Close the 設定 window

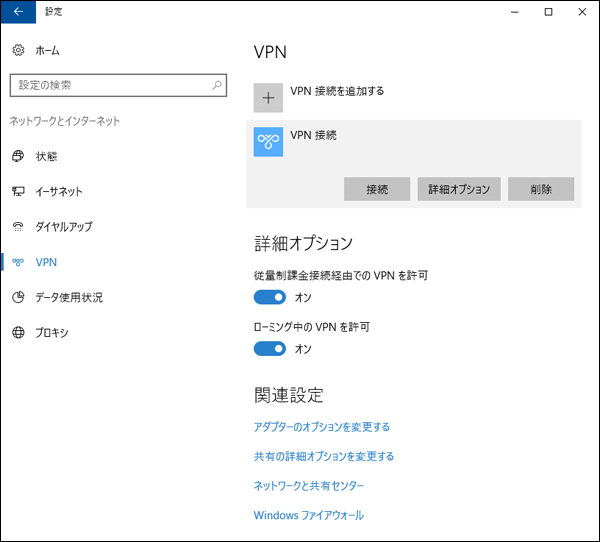coord(582,12)
